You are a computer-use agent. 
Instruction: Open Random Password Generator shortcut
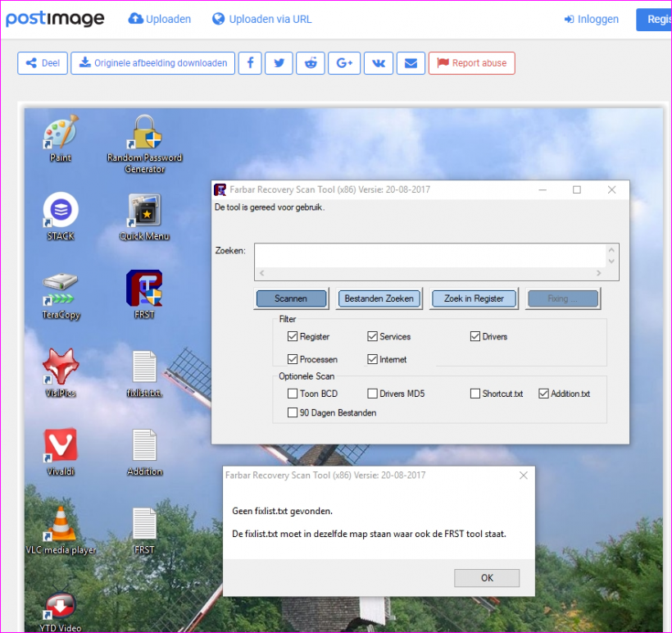tap(145, 143)
